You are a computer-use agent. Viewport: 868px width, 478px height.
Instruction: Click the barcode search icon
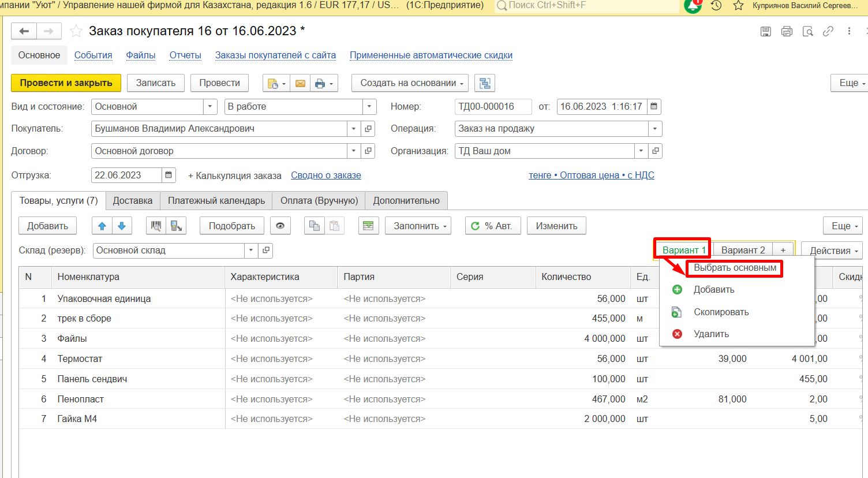[x=156, y=226]
